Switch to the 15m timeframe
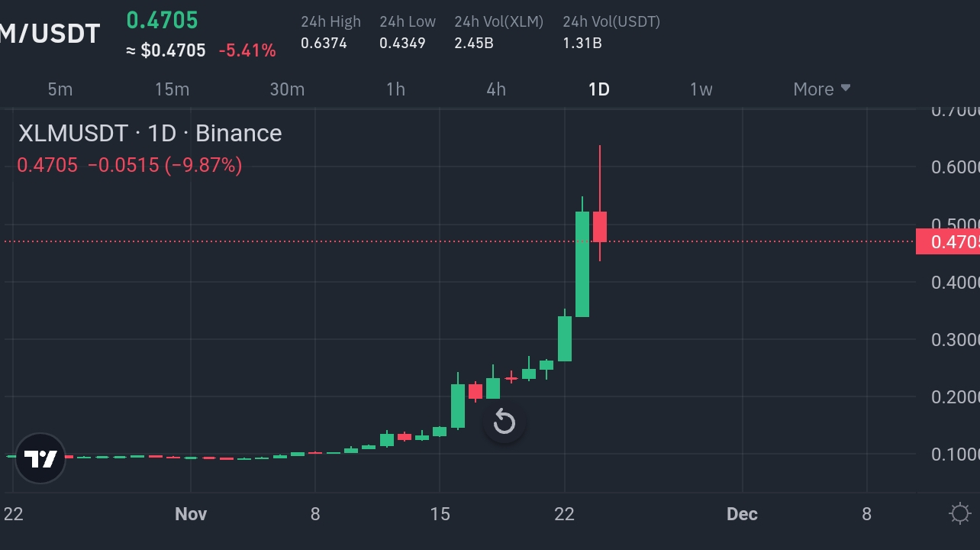 click(172, 89)
